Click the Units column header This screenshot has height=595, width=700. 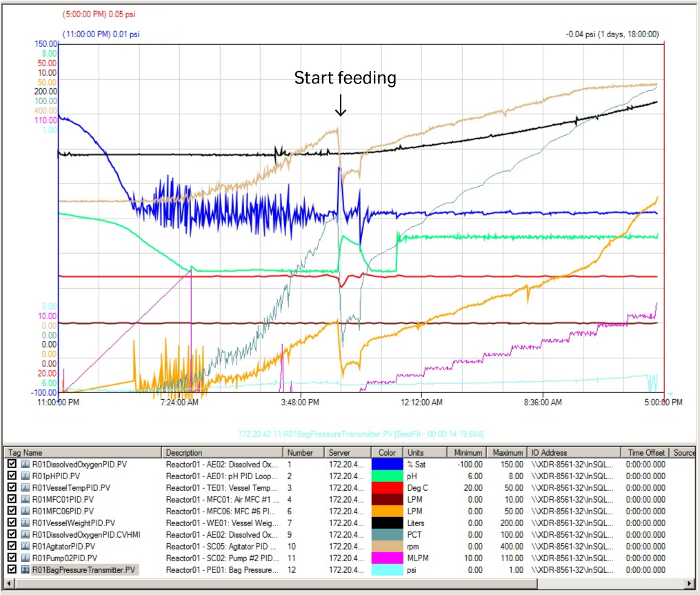tap(414, 452)
